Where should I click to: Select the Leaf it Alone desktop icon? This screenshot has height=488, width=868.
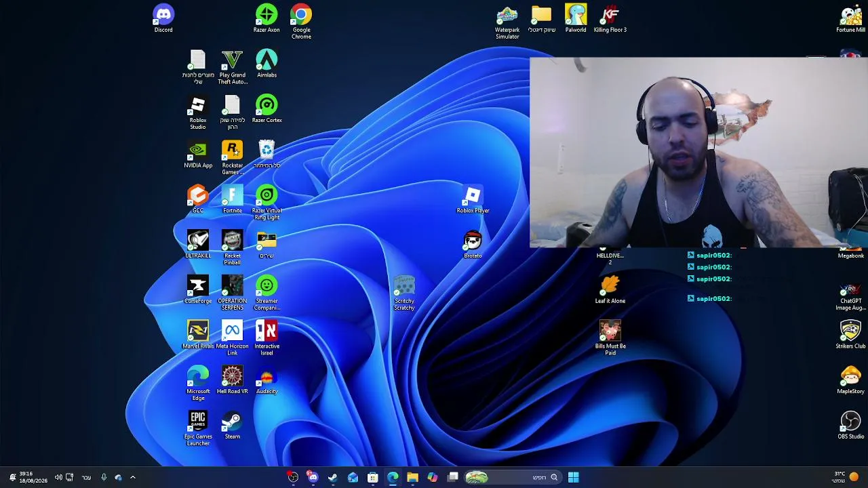coord(610,290)
